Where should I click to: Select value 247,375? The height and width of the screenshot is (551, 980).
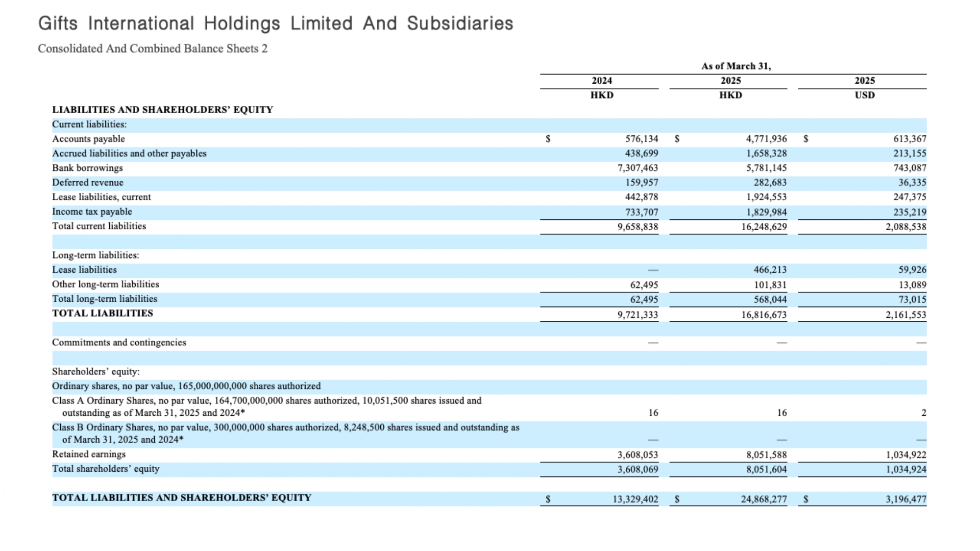point(910,197)
